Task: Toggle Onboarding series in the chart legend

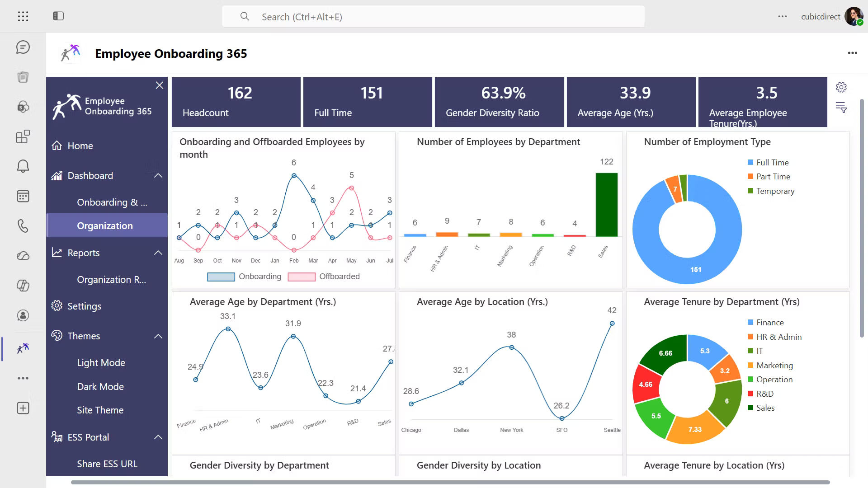Action: pos(244,277)
